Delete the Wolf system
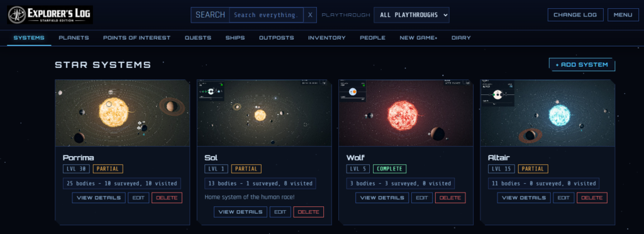Image resolution: width=644 pixels, height=234 pixels. (x=450, y=198)
